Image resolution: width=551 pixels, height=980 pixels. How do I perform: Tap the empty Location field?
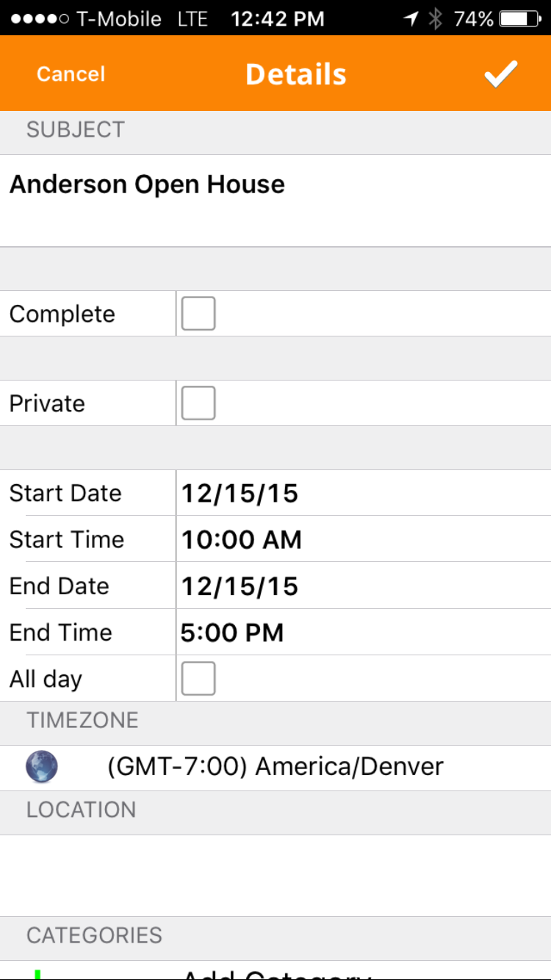[x=275, y=876]
